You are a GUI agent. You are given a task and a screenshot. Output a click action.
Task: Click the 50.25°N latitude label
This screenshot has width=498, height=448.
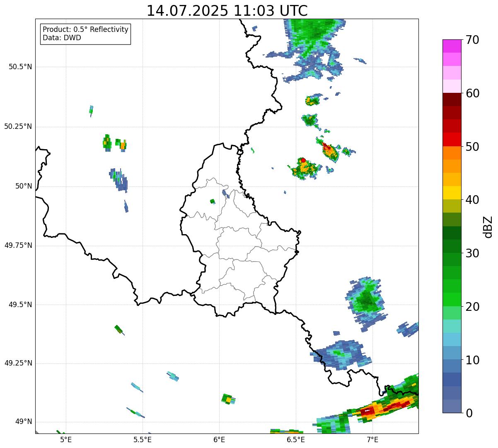pos(18,126)
